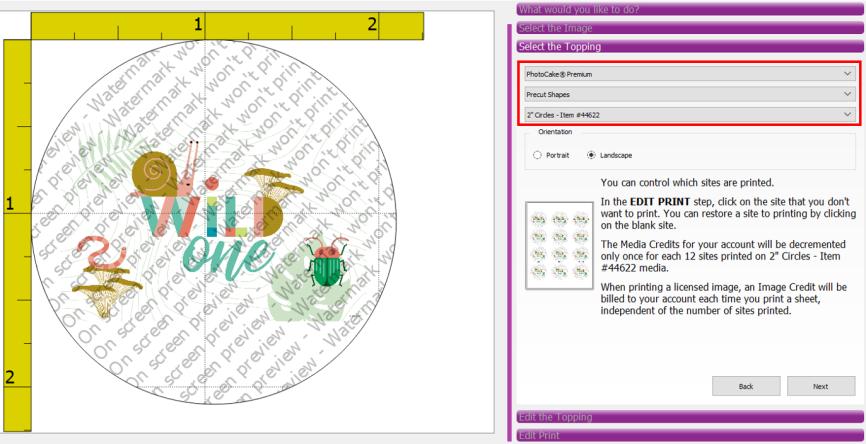The height and width of the screenshot is (444, 866).
Task: Collapse the 'Select the Topping' section
Action: pos(690,46)
